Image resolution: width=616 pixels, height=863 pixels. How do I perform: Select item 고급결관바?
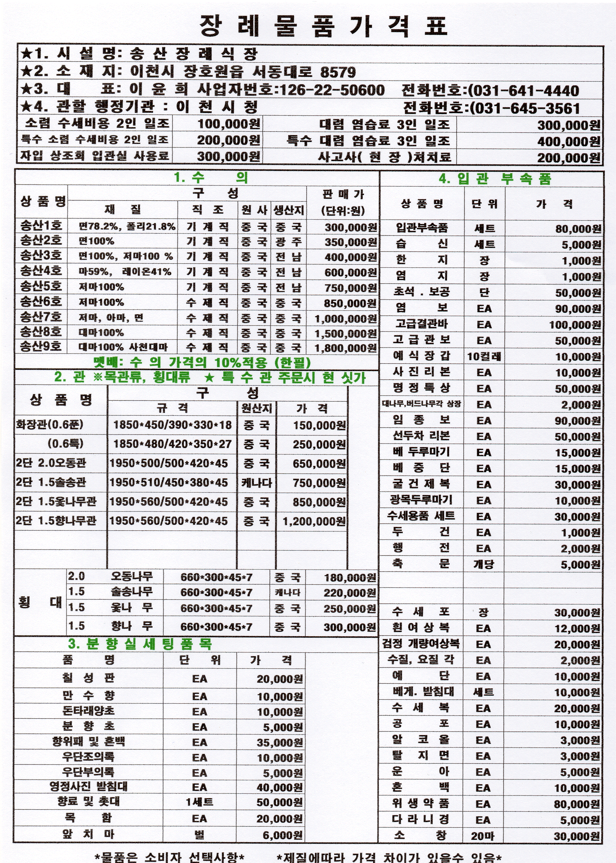[x=421, y=323]
